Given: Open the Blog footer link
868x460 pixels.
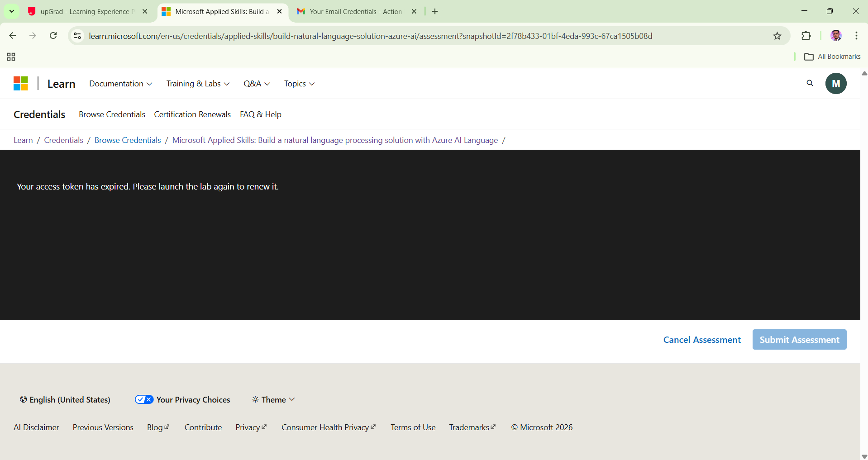Looking at the screenshot, I should [158, 427].
